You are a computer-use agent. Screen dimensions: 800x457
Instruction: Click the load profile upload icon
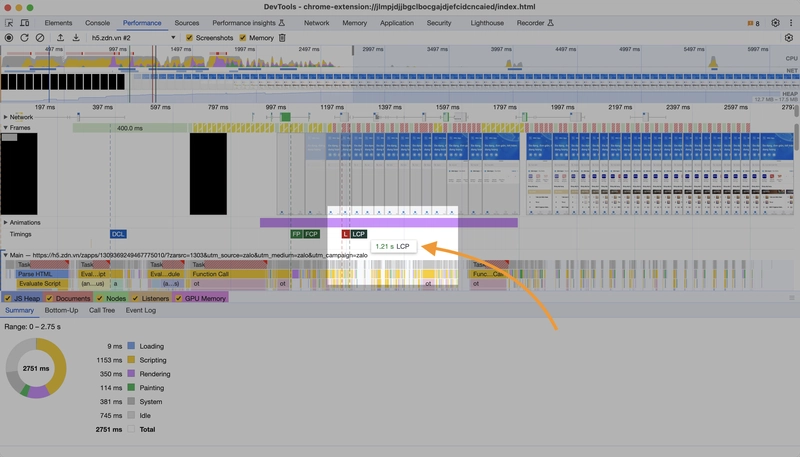pos(60,38)
